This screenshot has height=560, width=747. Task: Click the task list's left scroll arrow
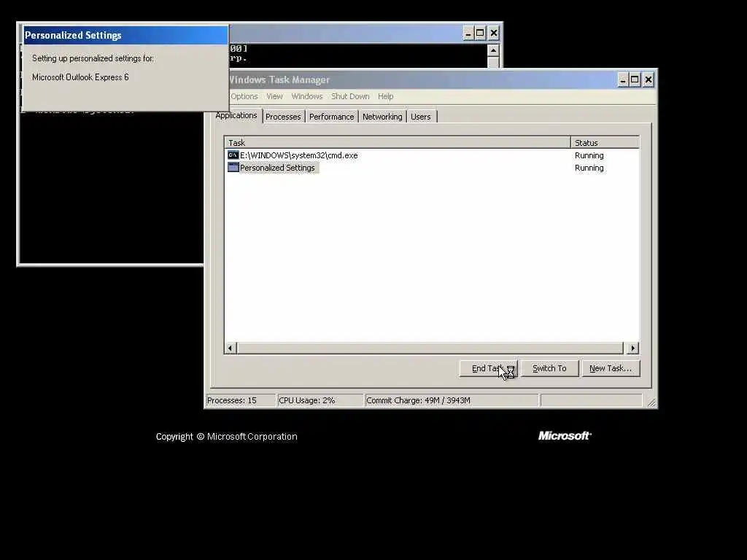(230, 348)
